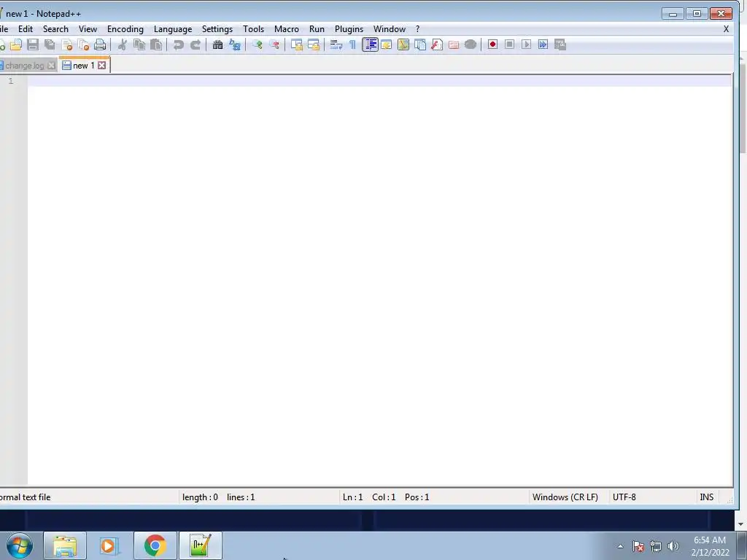
Task: Toggle the highlighted Indent Guide button
Action: point(370,44)
